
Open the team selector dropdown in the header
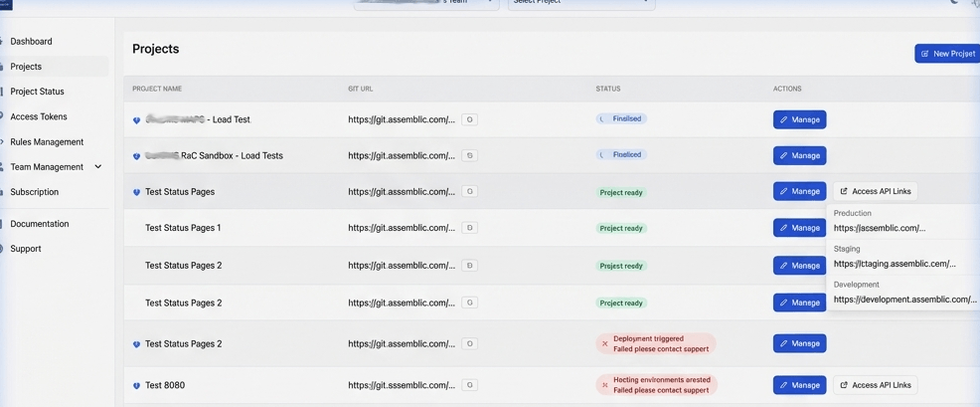click(426, 3)
